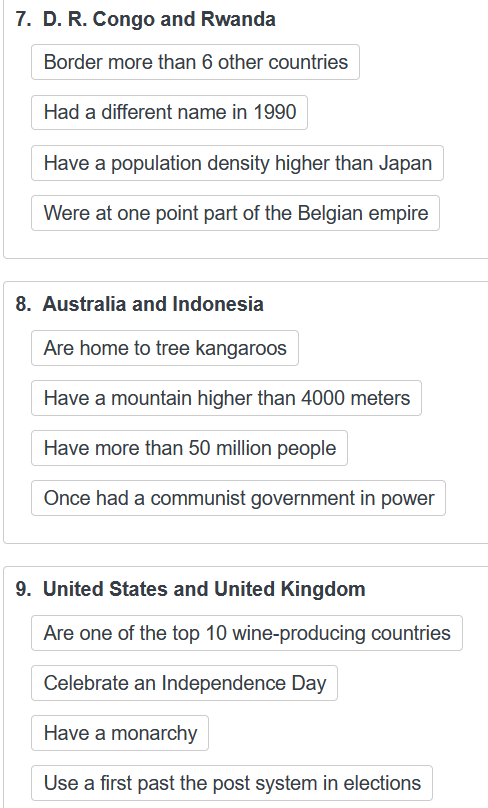Click question 8 heading 'Australia and Indonesia'
Image resolution: width=488 pixels, height=808 pixels.
(x=153, y=304)
